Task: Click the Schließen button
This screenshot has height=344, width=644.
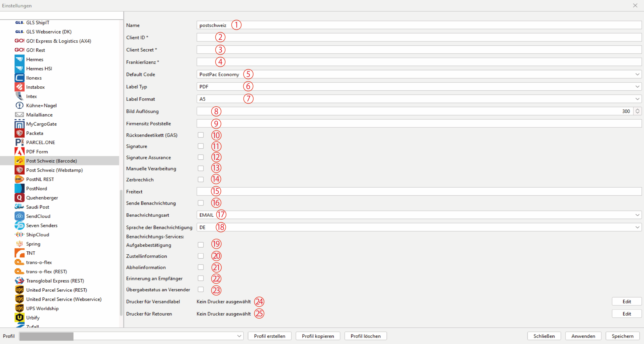Action: 544,336
